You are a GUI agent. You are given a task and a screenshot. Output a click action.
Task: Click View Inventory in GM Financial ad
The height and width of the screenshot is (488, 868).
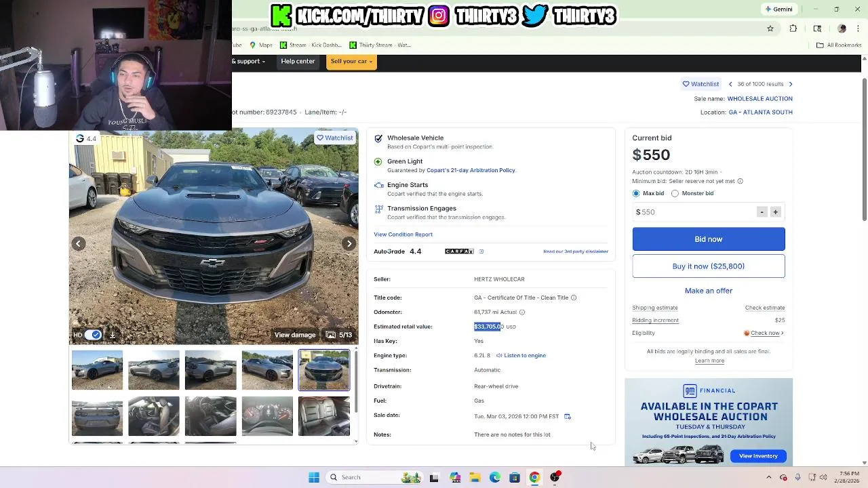tap(758, 456)
